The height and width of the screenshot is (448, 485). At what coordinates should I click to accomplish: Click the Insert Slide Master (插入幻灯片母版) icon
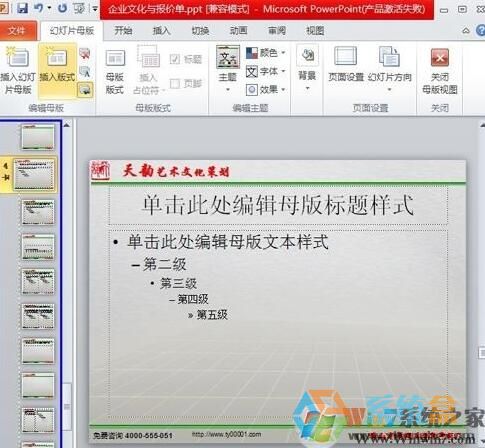point(18,70)
